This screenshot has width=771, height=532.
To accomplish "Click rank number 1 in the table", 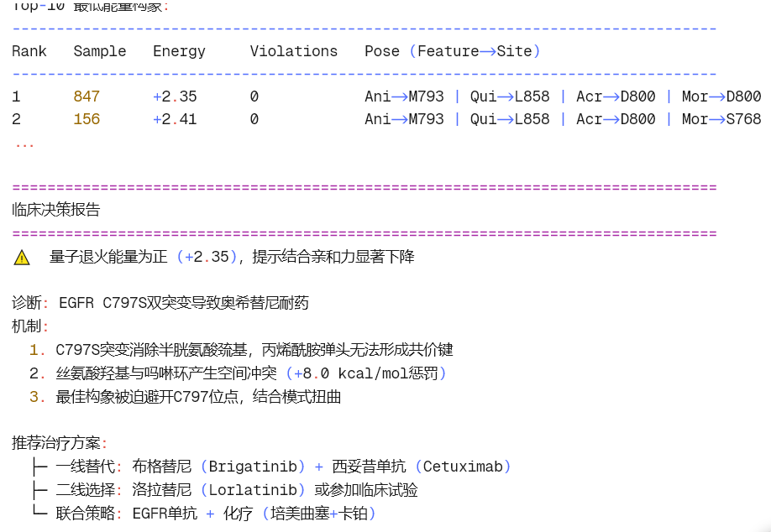I will [16, 96].
